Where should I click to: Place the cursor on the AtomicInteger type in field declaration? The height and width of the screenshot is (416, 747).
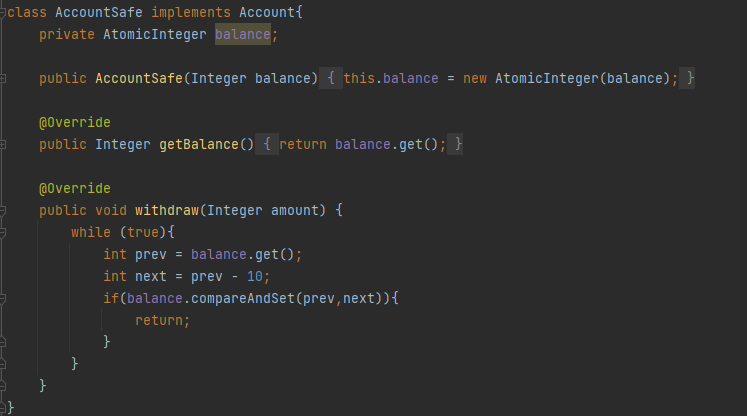pos(155,34)
